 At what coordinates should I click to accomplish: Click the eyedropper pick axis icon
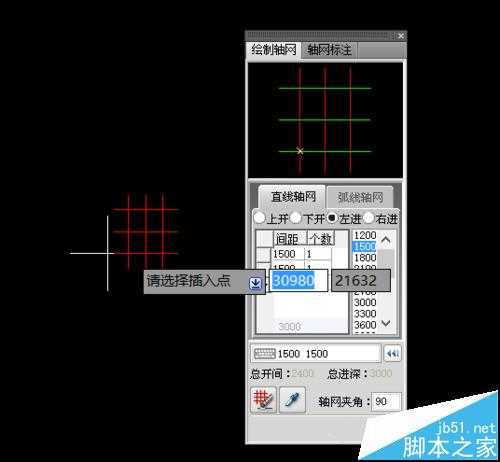pyautogui.click(x=292, y=400)
